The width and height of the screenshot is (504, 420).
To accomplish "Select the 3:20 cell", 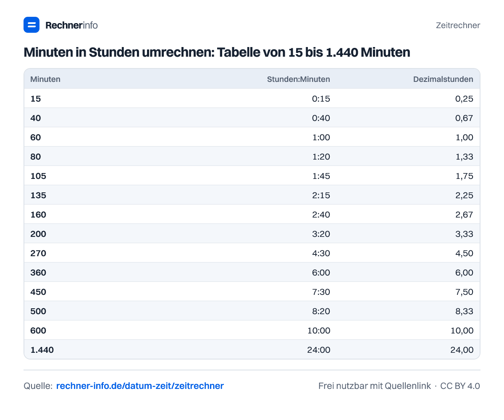I will [x=321, y=234].
